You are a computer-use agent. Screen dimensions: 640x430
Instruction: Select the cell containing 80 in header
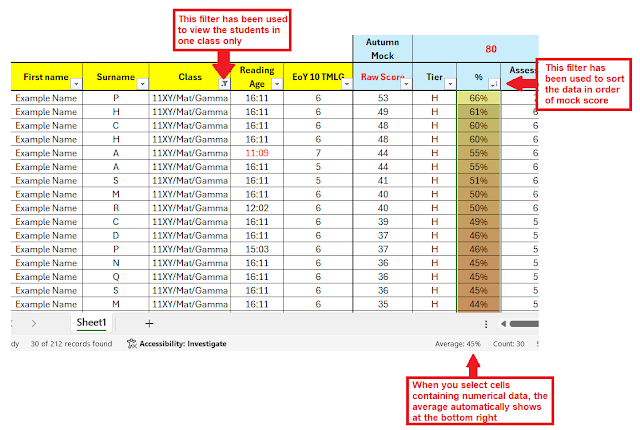point(490,46)
